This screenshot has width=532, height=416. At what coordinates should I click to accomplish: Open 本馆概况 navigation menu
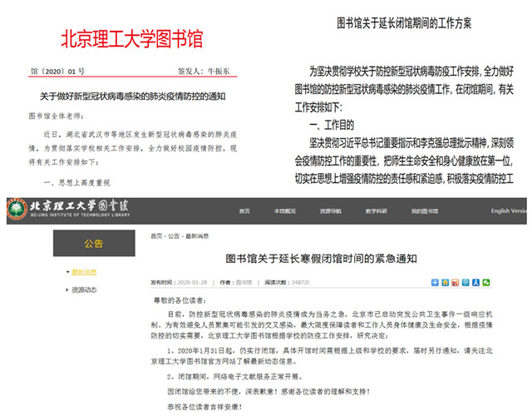pos(285,211)
